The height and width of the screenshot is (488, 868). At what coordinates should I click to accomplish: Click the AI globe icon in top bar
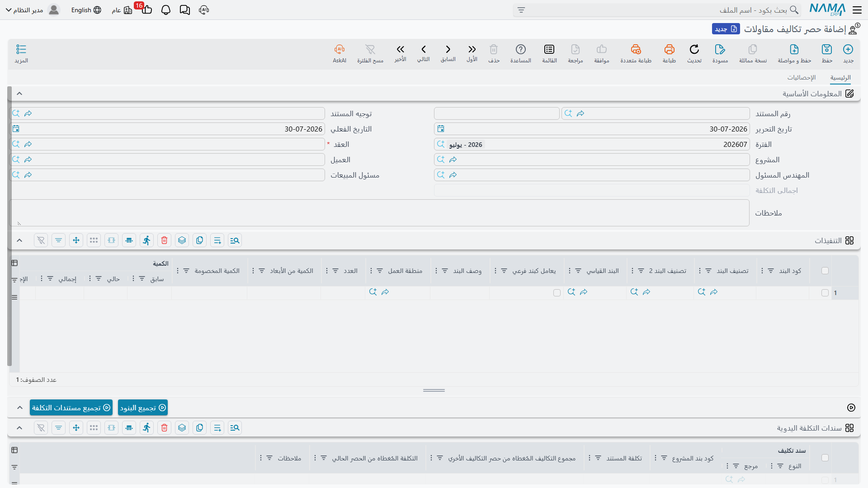pos(204,10)
